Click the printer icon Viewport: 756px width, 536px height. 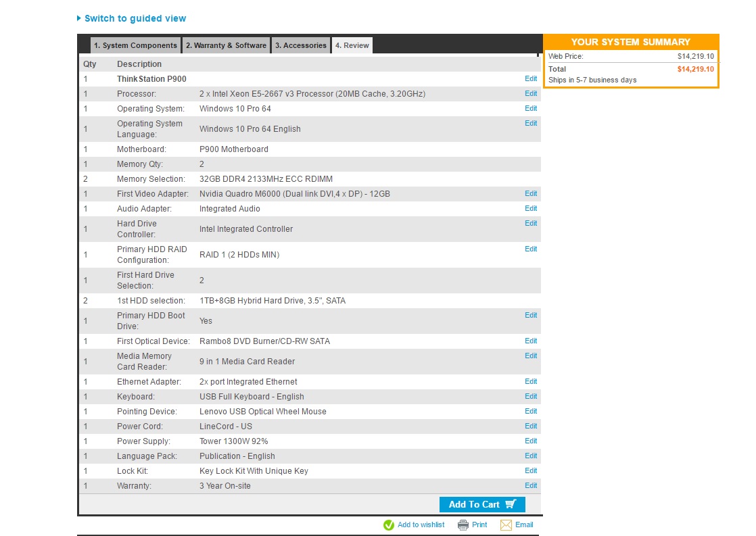[463, 525]
